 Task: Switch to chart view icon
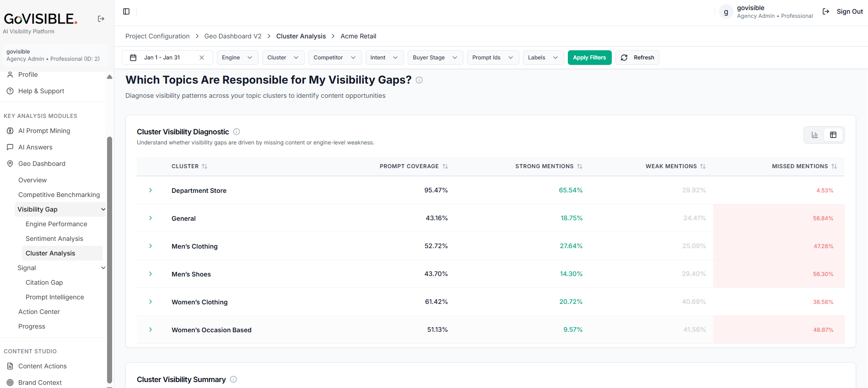pyautogui.click(x=814, y=135)
